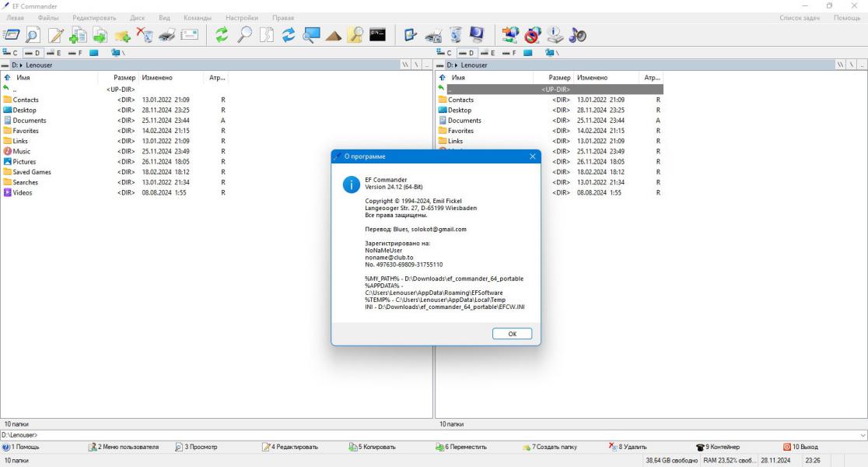Open the magnifying glass search tool
Image resolution: width=868 pixels, height=467 pixels.
(244, 36)
